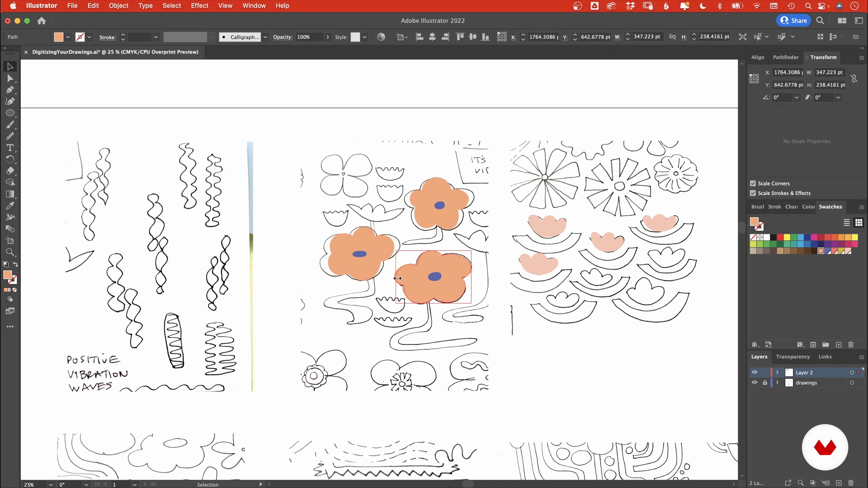Click the Share button
Viewport: 868px width, 488px height.
point(794,21)
